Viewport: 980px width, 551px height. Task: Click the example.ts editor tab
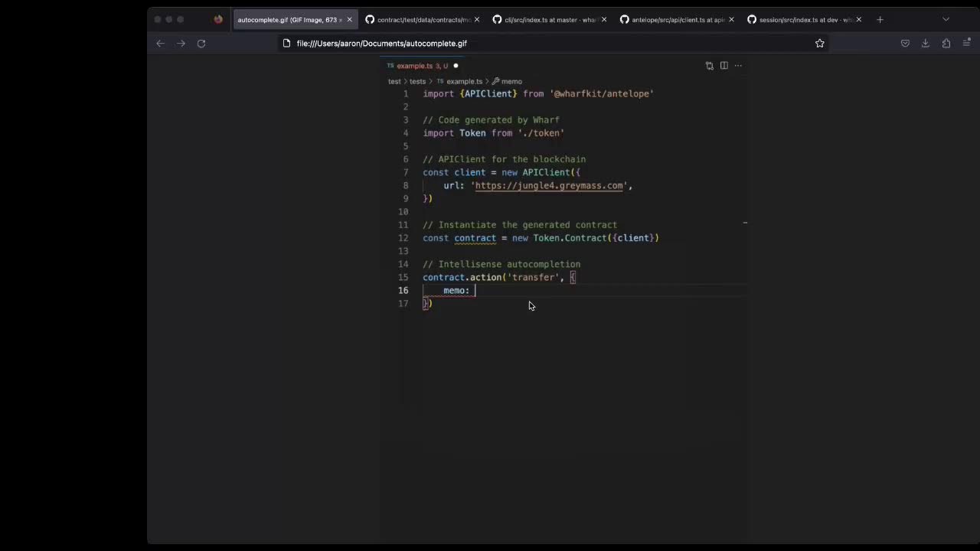422,66
